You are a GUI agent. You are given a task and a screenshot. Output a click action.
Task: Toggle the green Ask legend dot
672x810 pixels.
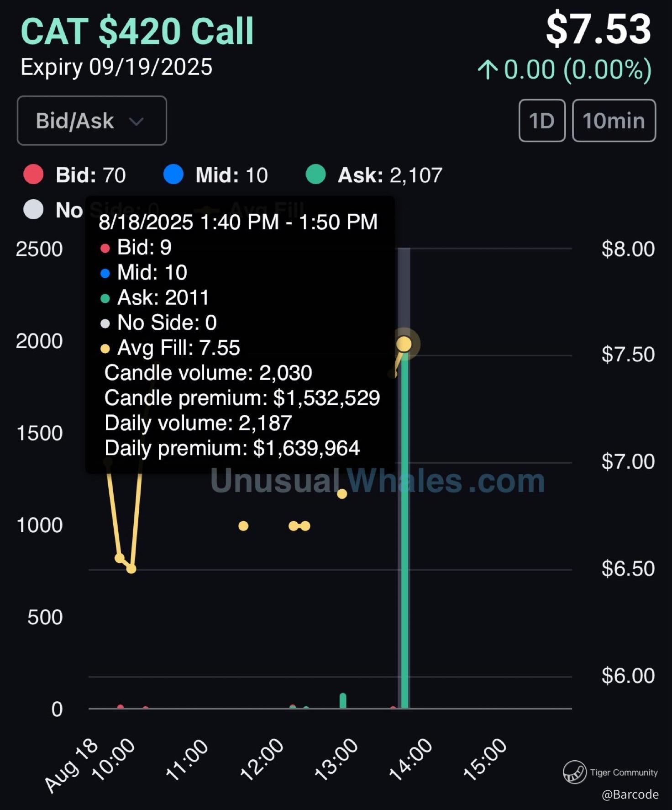315,175
